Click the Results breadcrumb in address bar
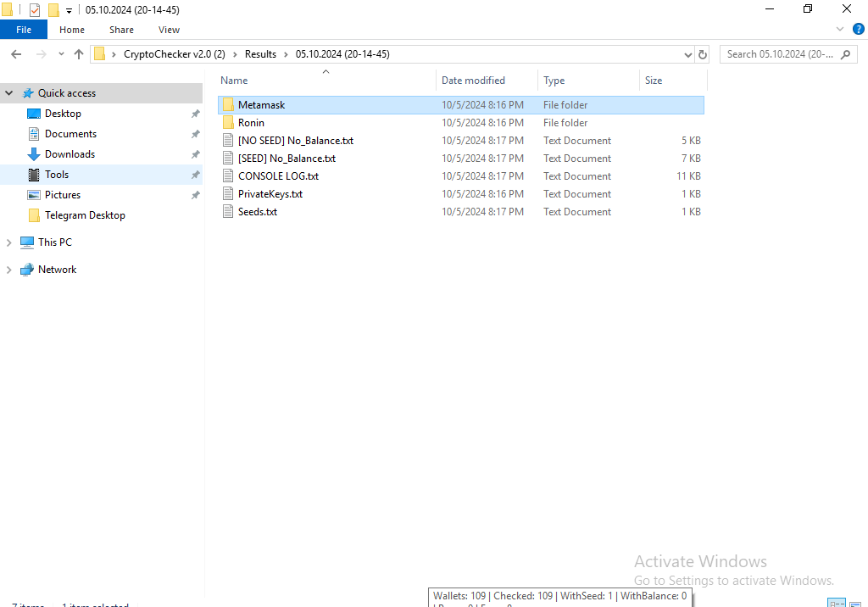Viewport: 868px width, 607px height. (260, 54)
